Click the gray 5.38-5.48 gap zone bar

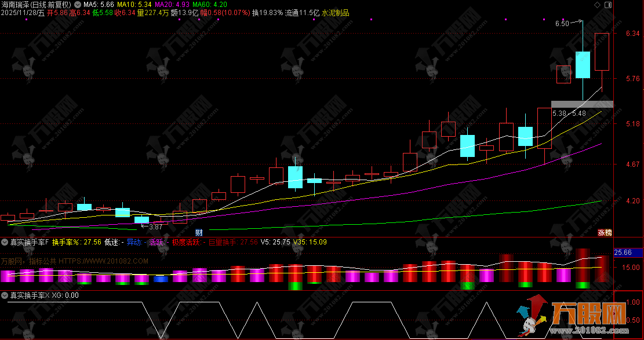tap(582, 104)
